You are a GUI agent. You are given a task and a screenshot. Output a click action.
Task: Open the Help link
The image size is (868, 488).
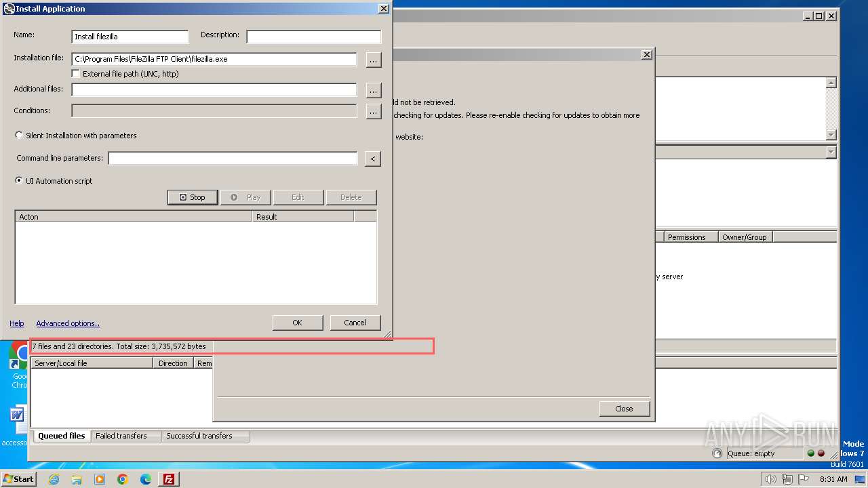tap(17, 323)
